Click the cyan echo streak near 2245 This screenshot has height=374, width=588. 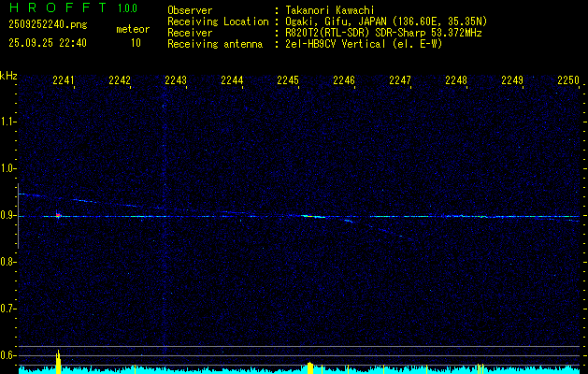coord(311,216)
